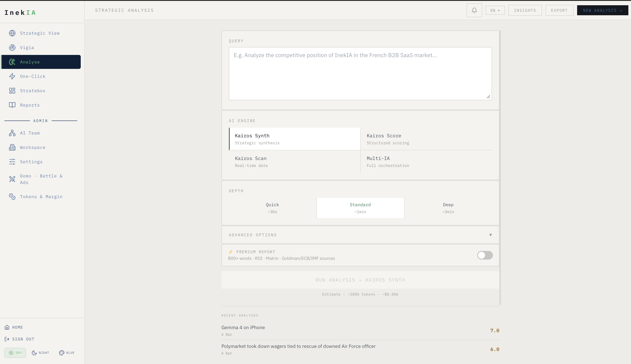The width and height of the screenshot is (631, 364).
Task: Open Domo Battle & Ads swords icon
Action: [12, 179]
